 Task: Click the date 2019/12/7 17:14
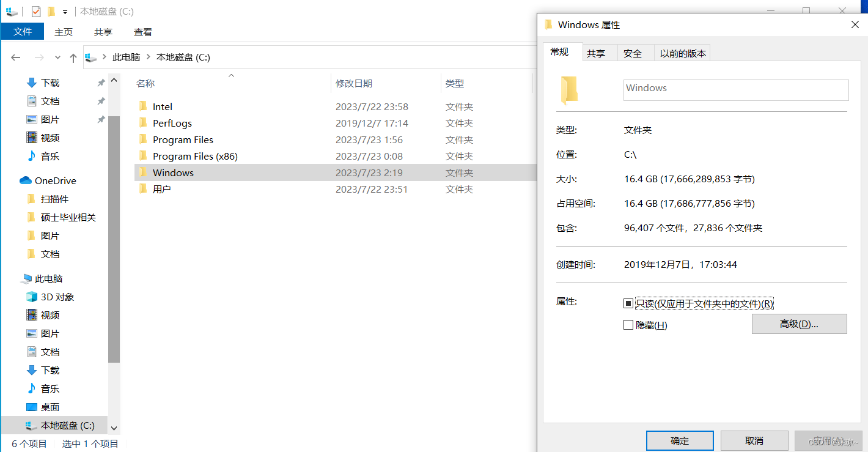click(372, 123)
